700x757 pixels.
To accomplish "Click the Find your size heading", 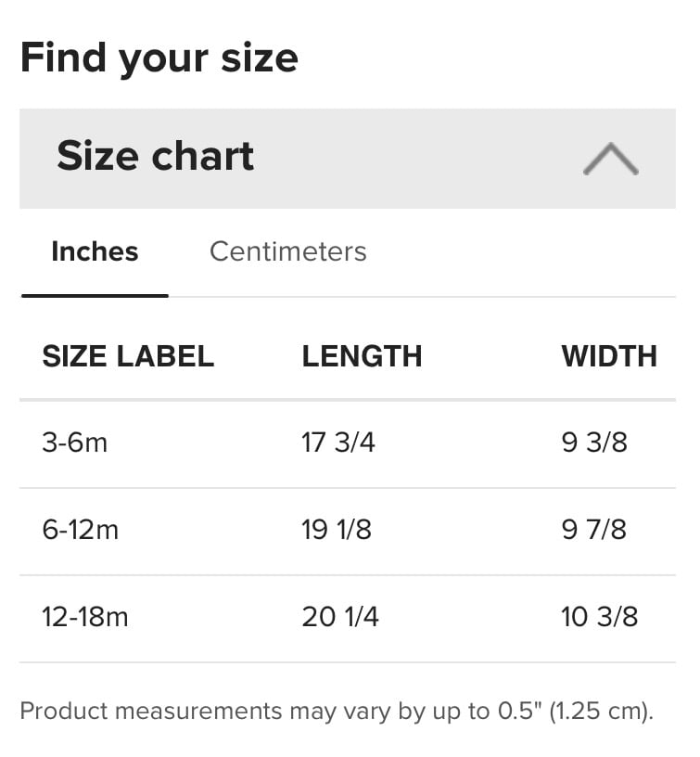I will (x=159, y=58).
